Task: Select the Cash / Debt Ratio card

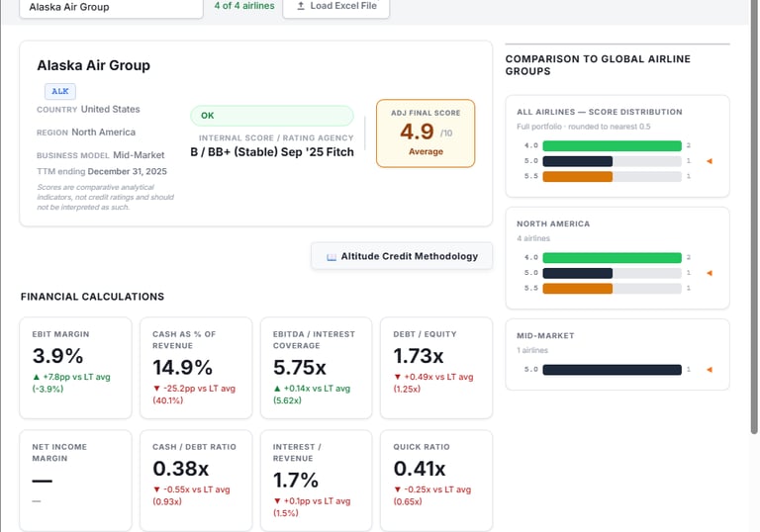Action: pyautogui.click(x=196, y=481)
